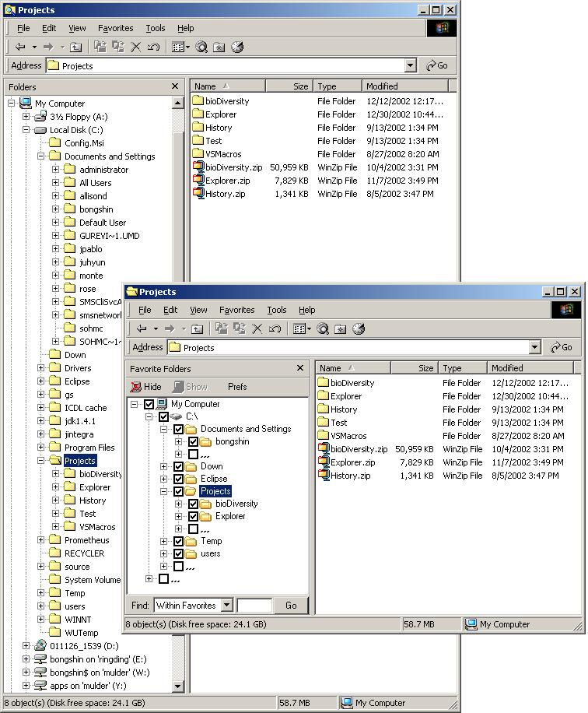
Task: Select VSMacros folder in front window list
Action: 342,436
